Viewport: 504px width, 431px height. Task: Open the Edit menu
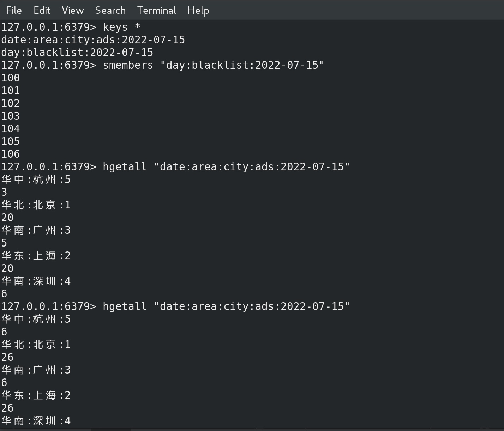tap(42, 10)
